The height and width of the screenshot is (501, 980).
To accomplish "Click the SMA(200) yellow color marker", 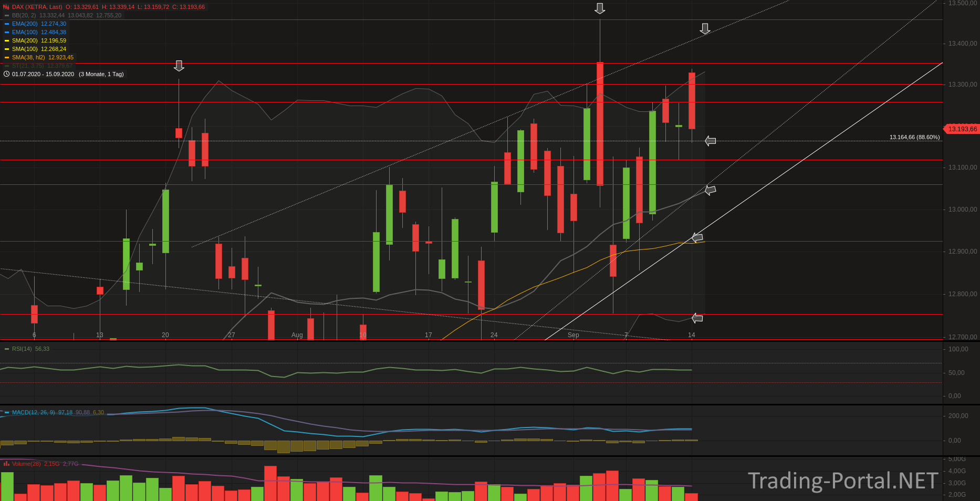I will click(x=7, y=41).
